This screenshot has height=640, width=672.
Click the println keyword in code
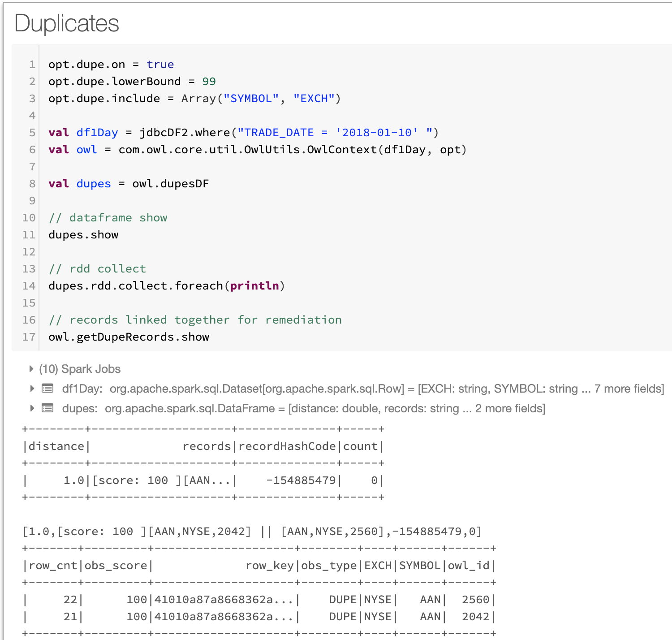click(x=254, y=286)
